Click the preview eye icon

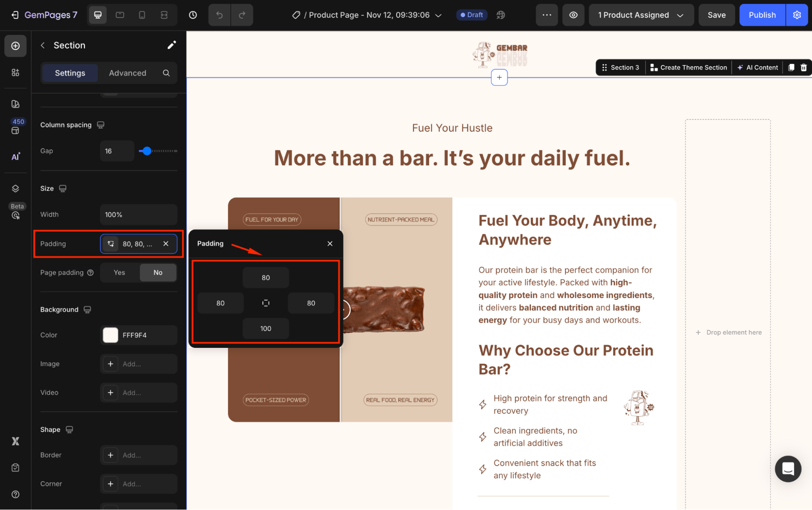tap(573, 15)
